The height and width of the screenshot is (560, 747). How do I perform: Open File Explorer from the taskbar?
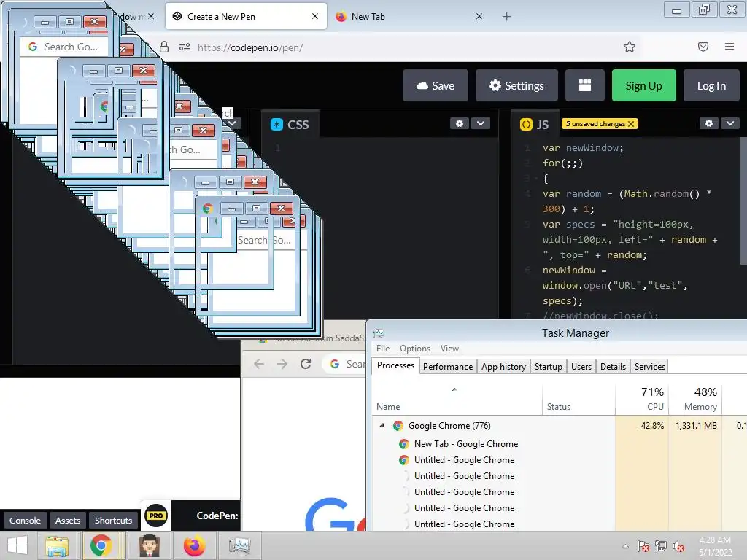pos(57,545)
